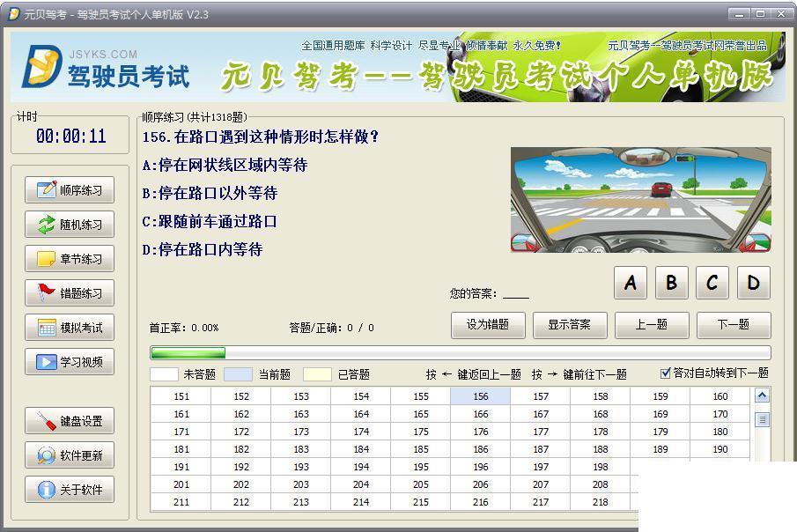Click the 00:00:11 timer display
Viewport: 797px width, 532px height.
click(x=71, y=137)
